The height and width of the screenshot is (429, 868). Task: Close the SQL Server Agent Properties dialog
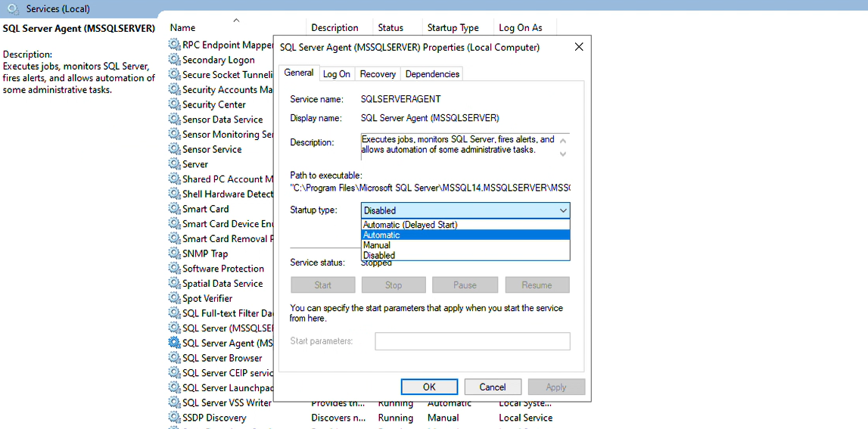pos(579,47)
